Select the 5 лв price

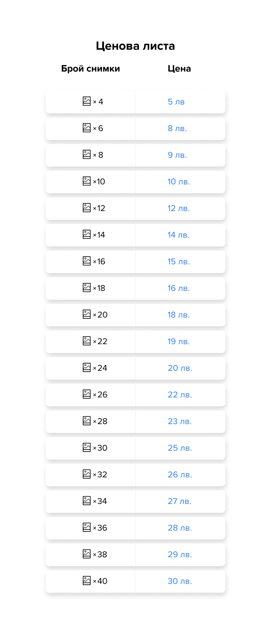point(176,102)
